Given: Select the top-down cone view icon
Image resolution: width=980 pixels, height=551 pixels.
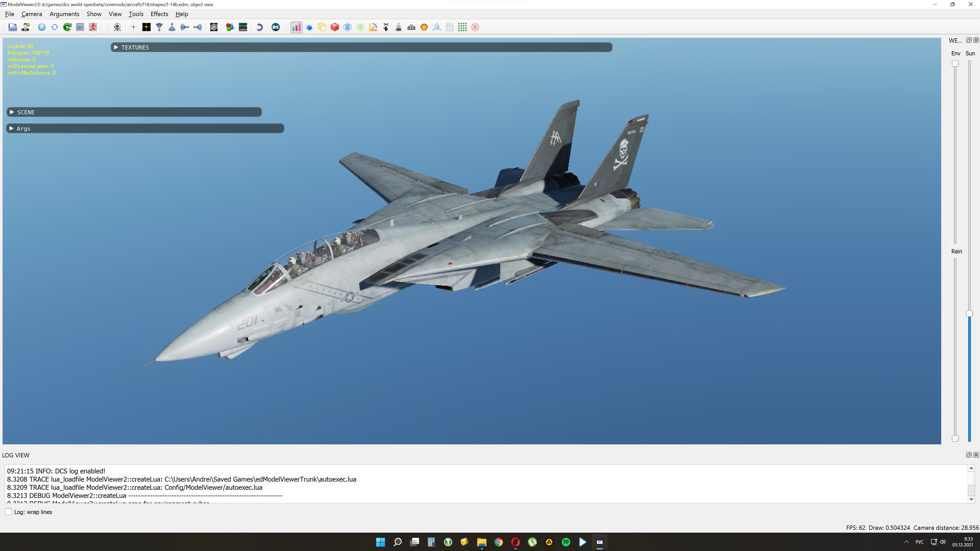Looking at the screenshot, I should [160, 27].
